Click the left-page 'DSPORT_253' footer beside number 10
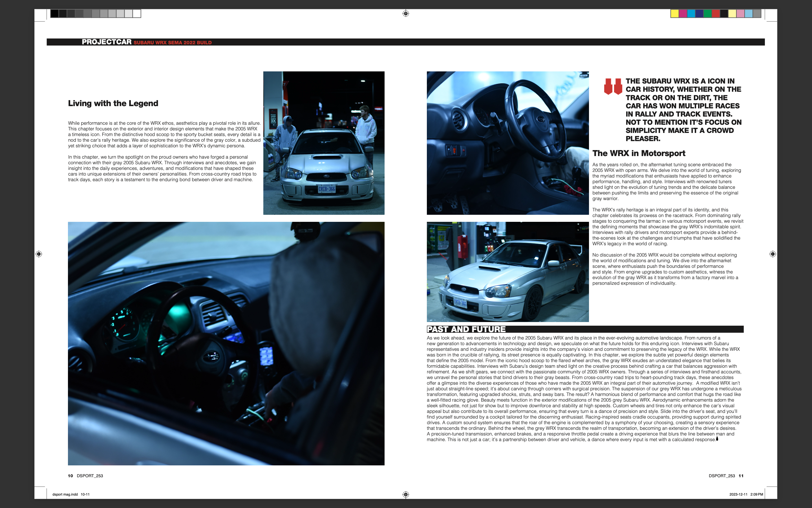The height and width of the screenshot is (508, 812). [90, 476]
